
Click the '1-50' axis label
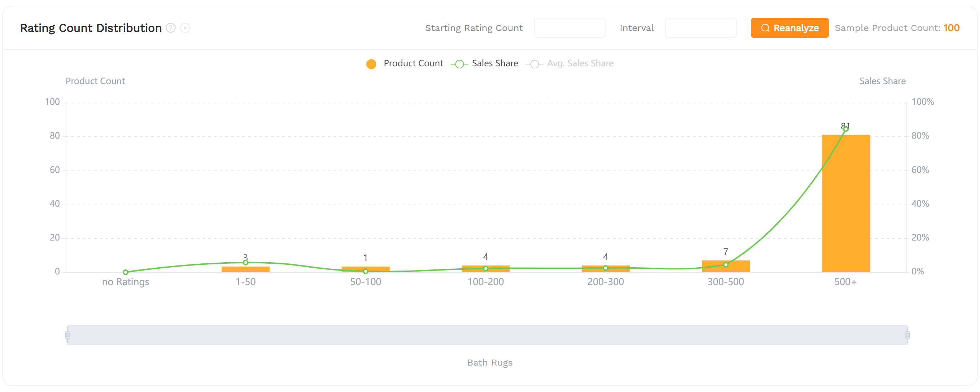point(246,282)
